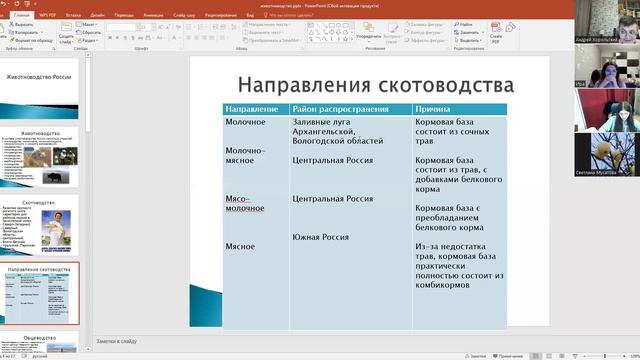Viewport: 640px width, 360px height.
Task: Open the Слайд-шоу ribbon tab
Action: tap(184, 15)
